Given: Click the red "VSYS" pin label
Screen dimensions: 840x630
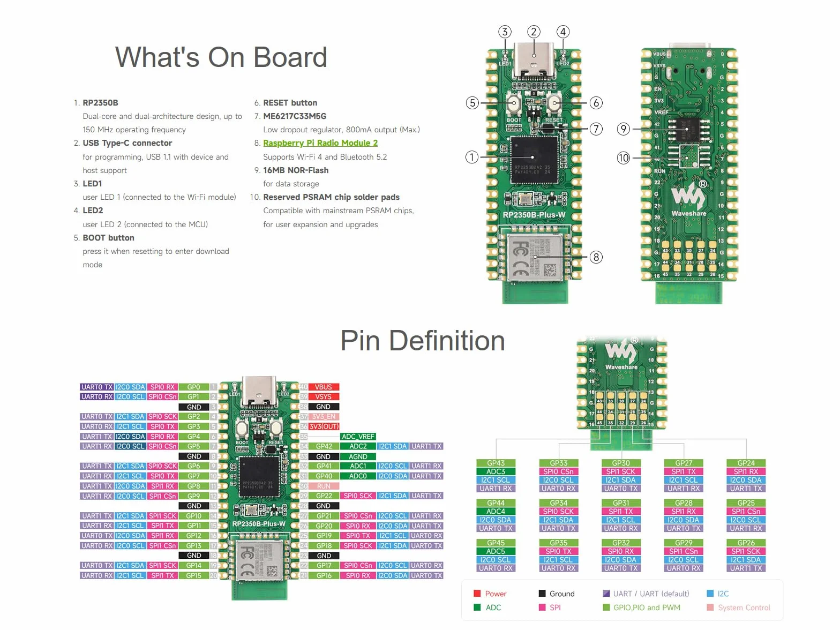Looking at the screenshot, I should [323, 397].
